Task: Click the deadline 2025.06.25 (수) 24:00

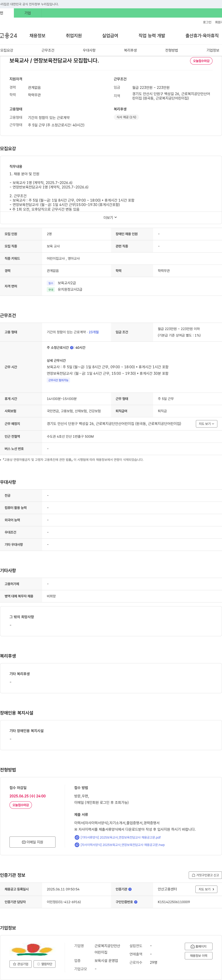Action: click(27, 796)
